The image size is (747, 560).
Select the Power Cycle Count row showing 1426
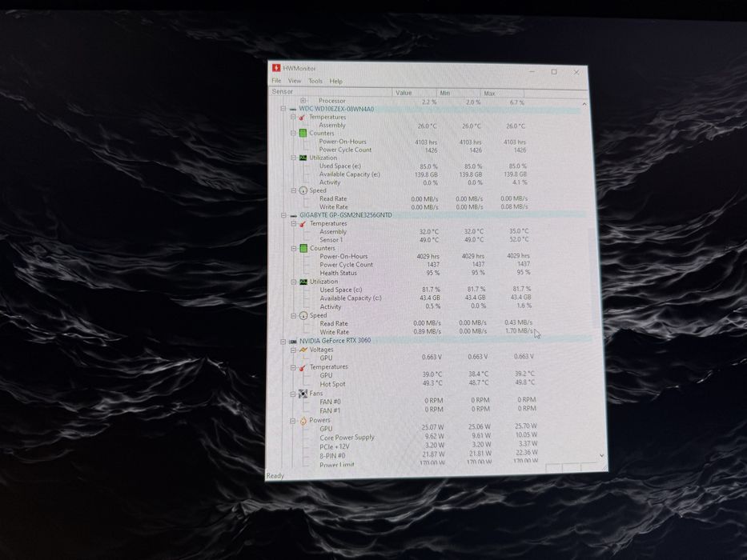424,150
